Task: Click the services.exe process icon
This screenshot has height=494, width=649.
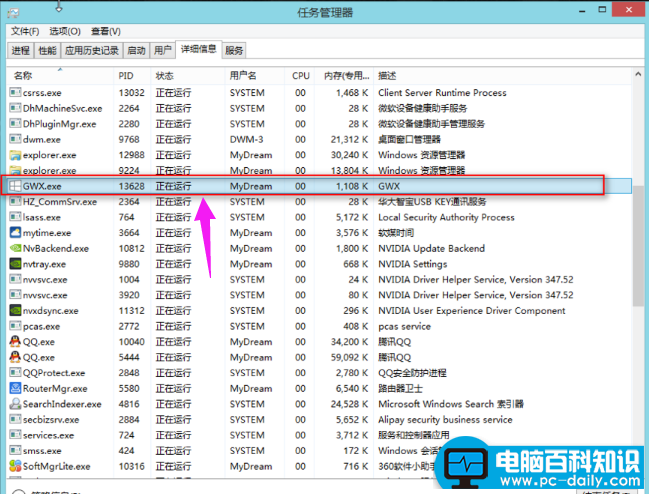Action: coord(15,435)
